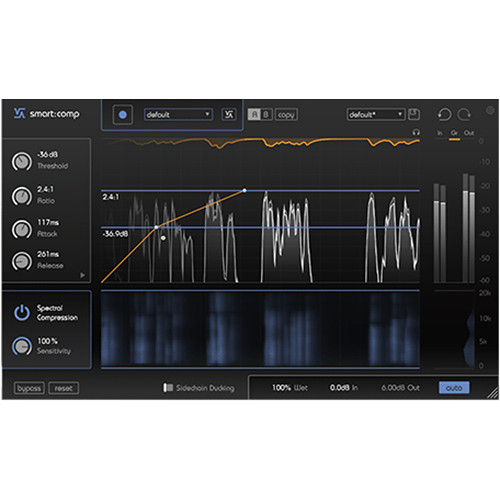Adjust the Ratio knob
This screenshot has height=500, width=500.
[x=22, y=196]
